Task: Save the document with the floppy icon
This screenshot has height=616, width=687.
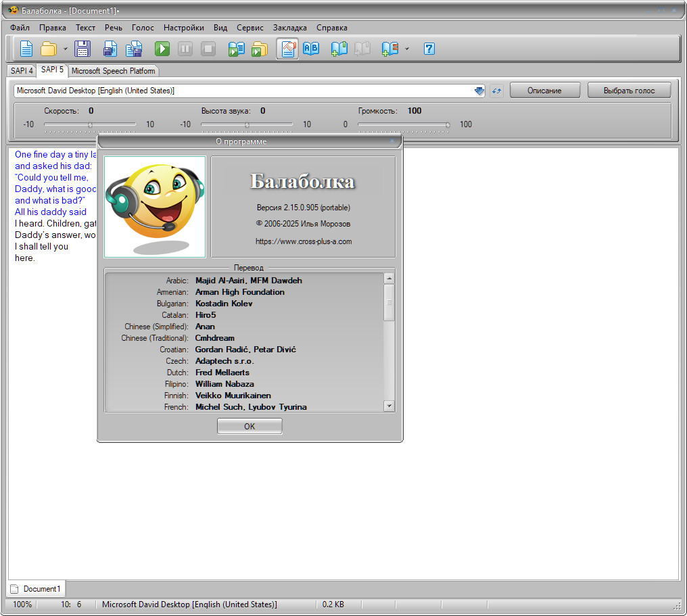Action: point(82,49)
